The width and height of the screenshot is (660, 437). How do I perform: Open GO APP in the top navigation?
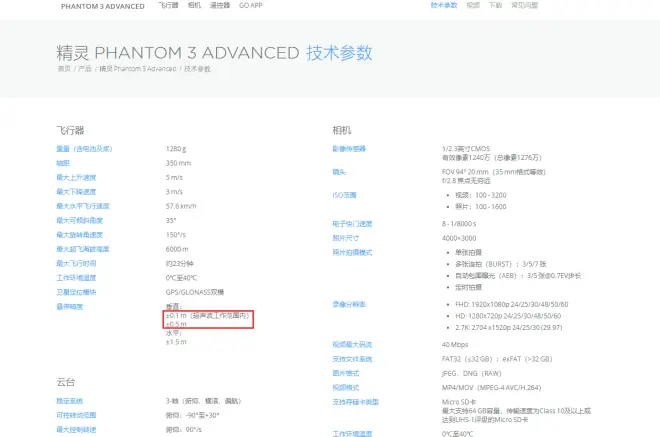[250, 5]
